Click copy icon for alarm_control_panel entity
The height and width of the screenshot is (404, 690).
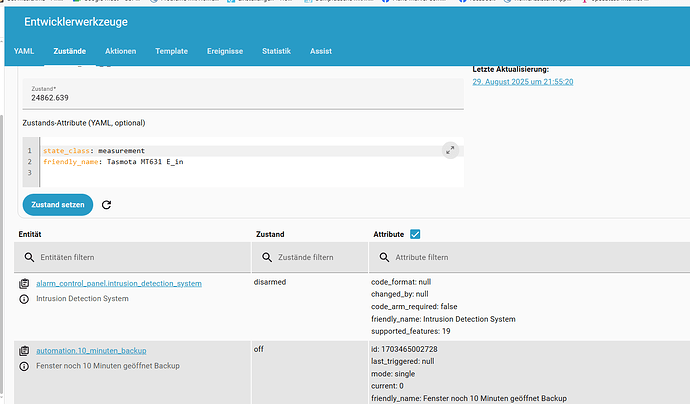pos(24,284)
